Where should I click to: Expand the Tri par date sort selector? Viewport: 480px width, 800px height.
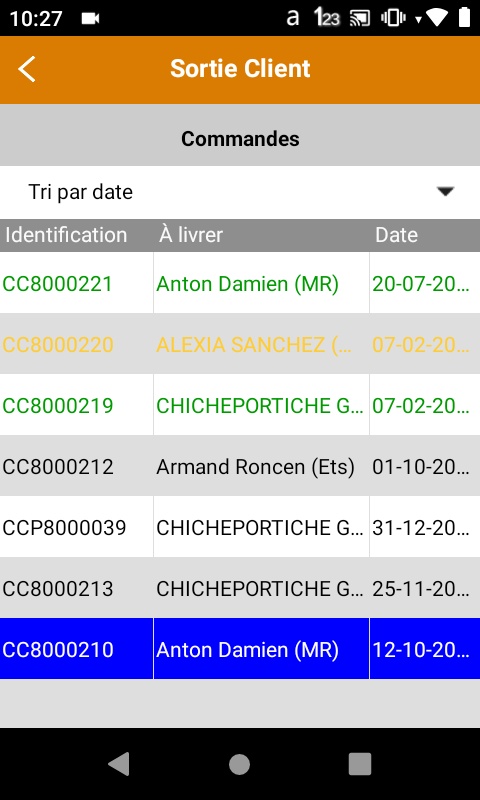240,192
